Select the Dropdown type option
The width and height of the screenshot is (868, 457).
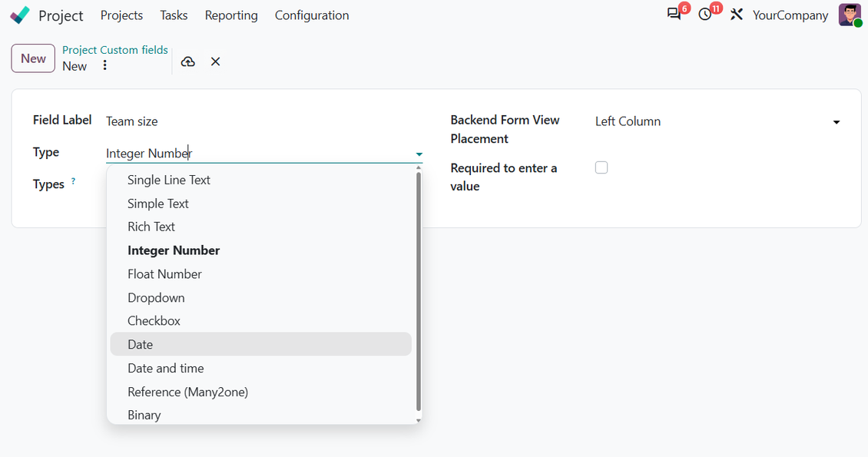coord(260,298)
